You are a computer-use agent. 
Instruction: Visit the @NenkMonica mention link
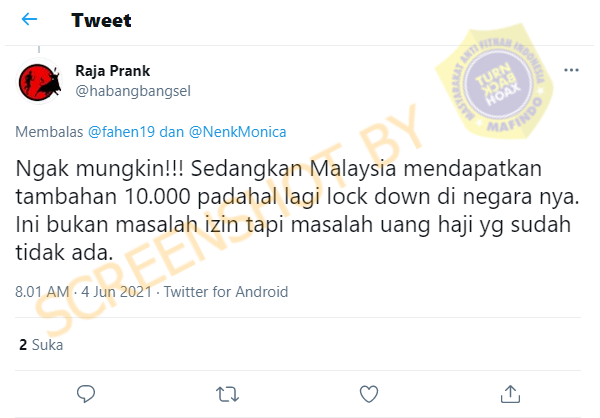(x=238, y=132)
